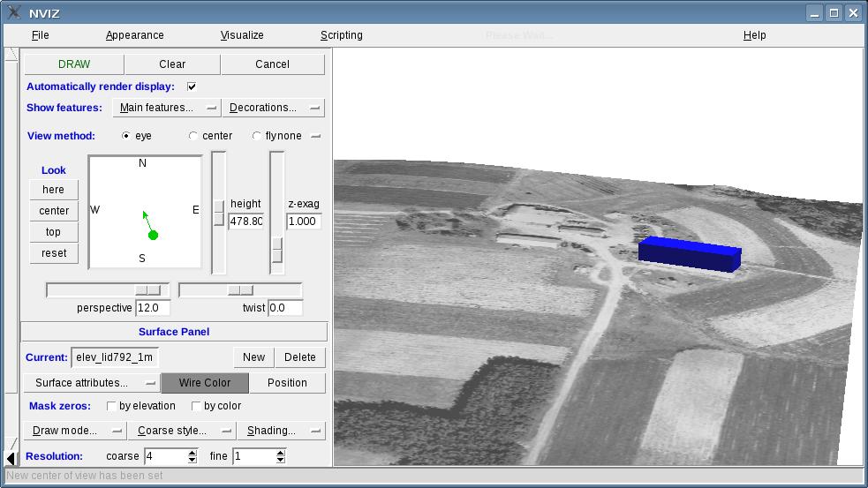Open the Appearance menu
This screenshot has width=868, height=488.
[x=134, y=35]
